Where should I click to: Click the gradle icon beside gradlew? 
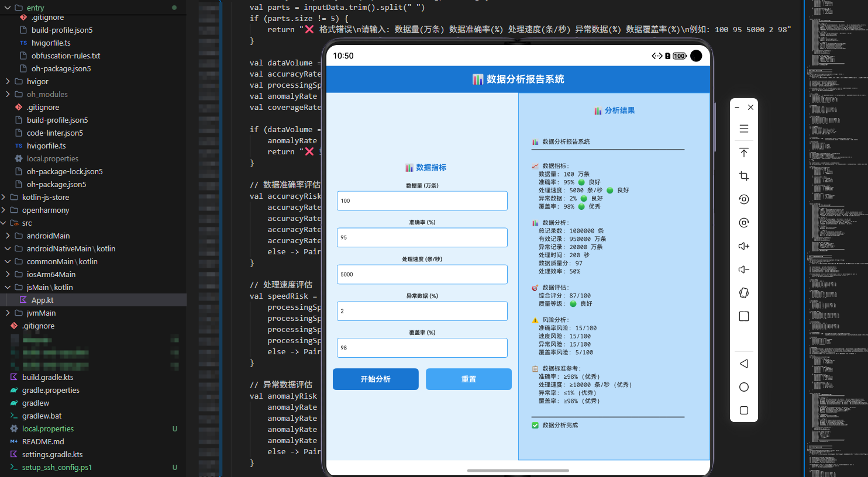point(14,403)
